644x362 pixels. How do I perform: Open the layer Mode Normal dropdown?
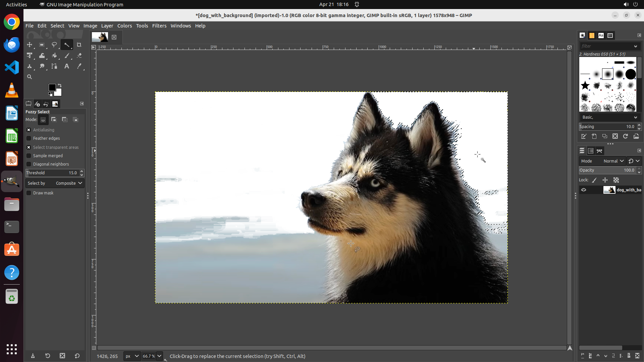[613, 161]
